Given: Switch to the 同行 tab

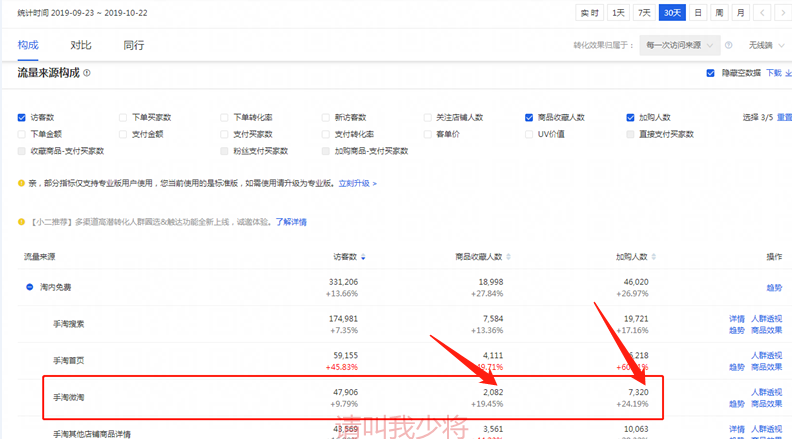Looking at the screenshot, I should click(x=133, y=45).
